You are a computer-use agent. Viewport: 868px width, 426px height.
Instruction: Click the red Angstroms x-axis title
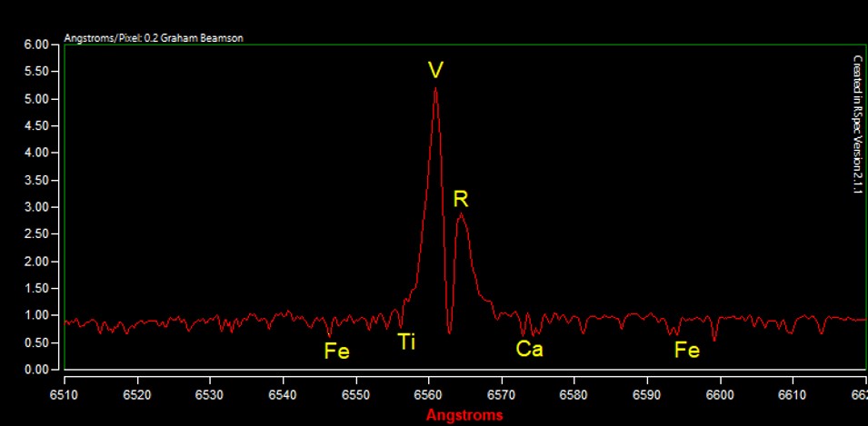coord(464,415)
